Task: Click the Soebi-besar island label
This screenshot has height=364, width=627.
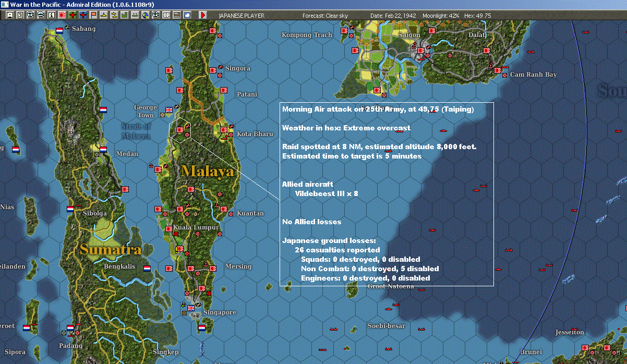Action: (386, 326)
